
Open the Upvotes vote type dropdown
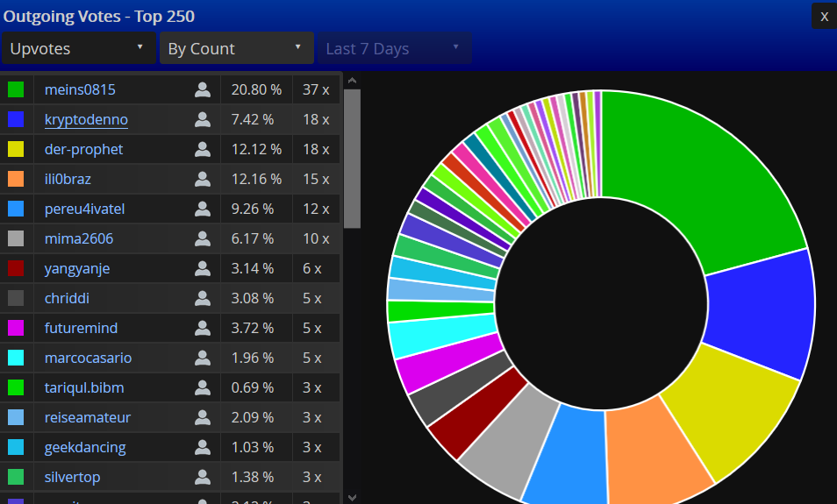[78, 48]
